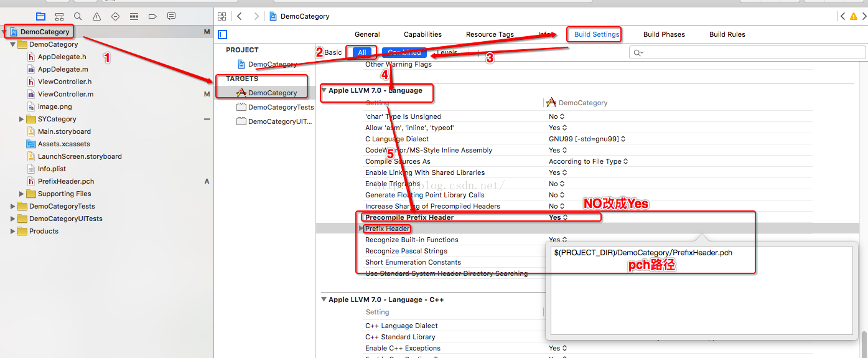Open the Debug navigator
The image size is (868, 358).
click(134, 16)
